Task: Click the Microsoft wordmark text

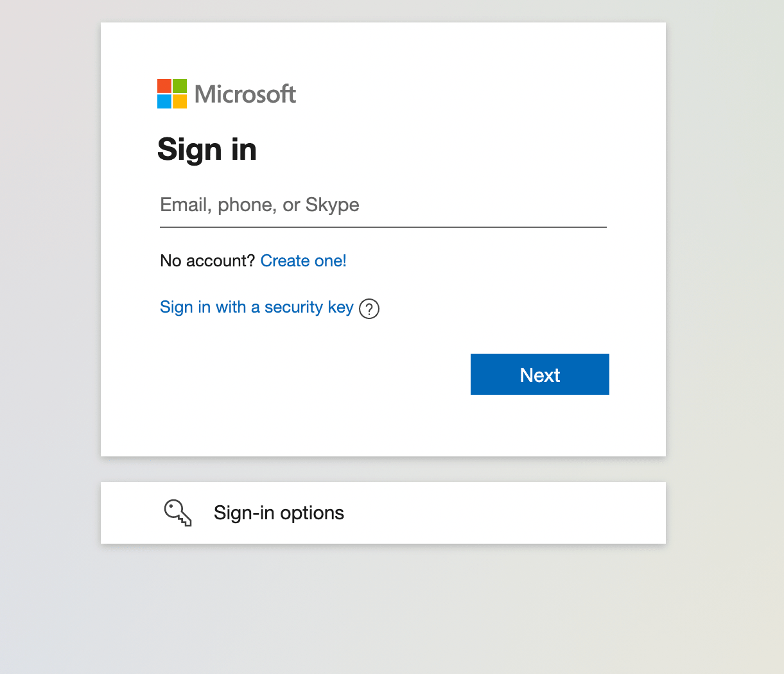Action: click(x=245, y=94)
